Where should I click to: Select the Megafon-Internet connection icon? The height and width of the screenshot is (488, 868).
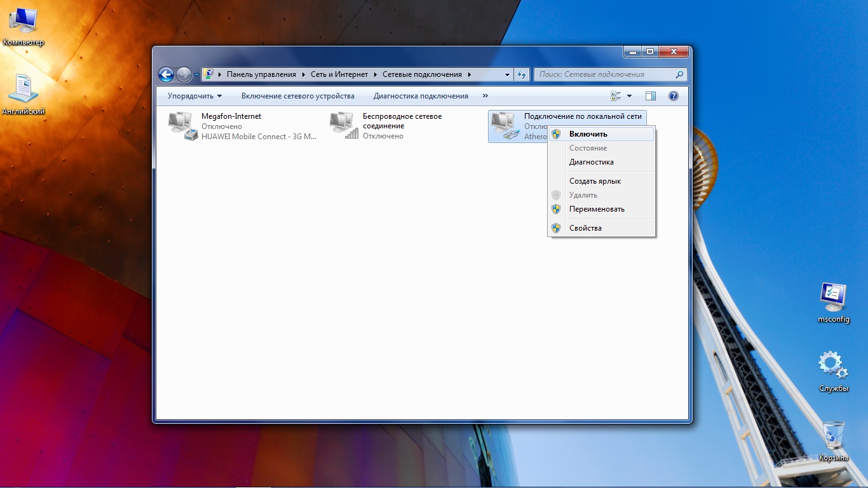[182, 126]
